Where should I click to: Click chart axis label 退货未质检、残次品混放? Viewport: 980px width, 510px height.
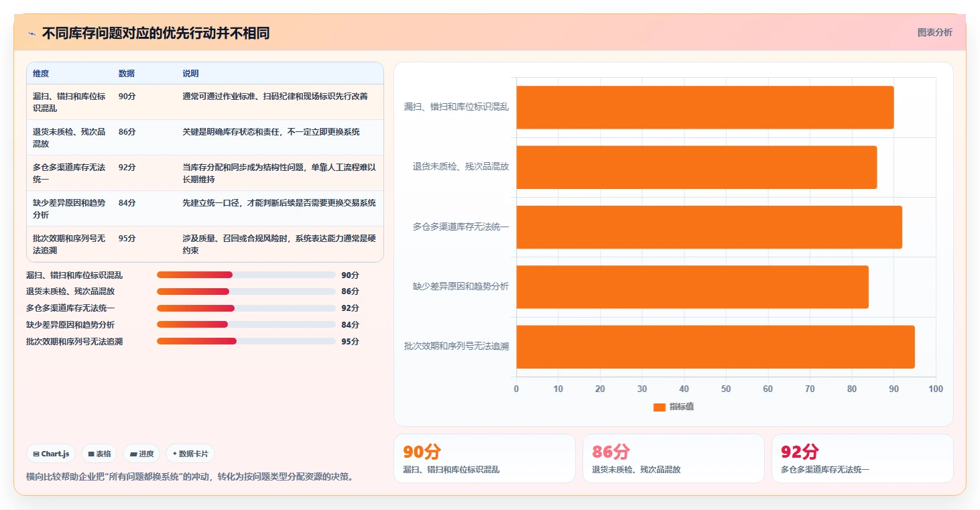click(461, 166)
